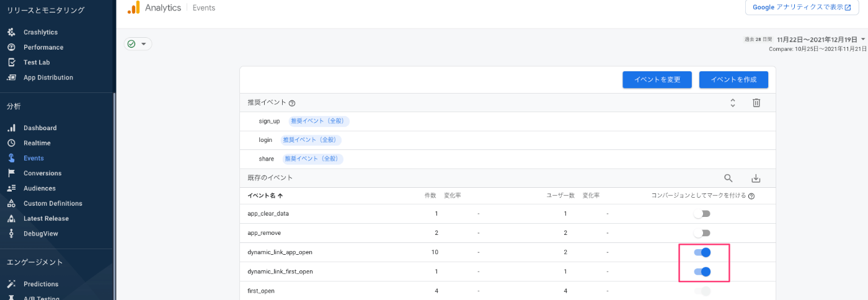
Task: Open Predictions under エンゲージメント
Action: click(41, 285)
